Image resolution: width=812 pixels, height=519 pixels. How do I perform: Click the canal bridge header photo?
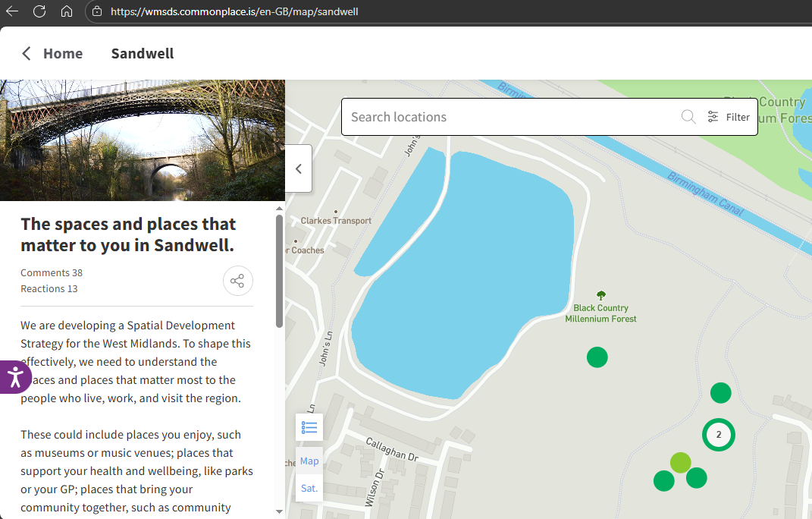coord(143,140)
